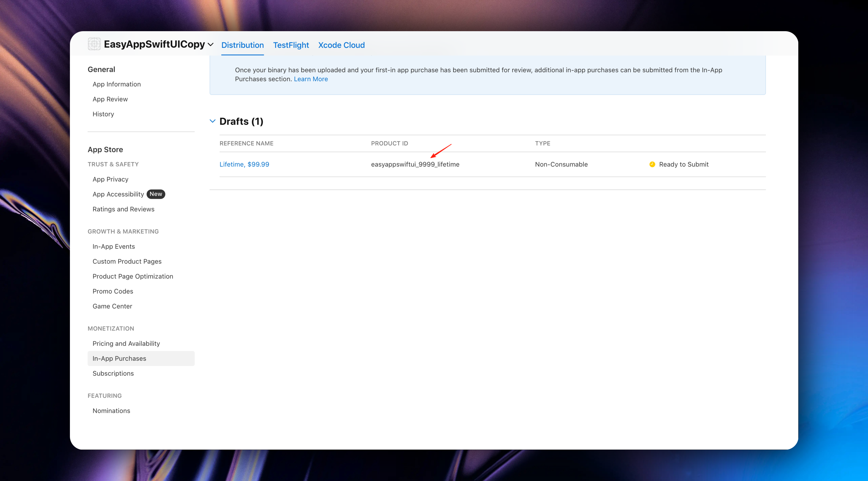
Task: Select Subscriptions in Monetization section
Action: 113,373
